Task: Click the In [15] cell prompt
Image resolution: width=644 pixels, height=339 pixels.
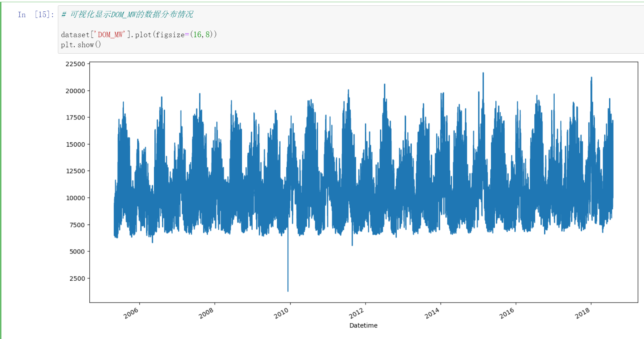Action: tap(36, 15)
